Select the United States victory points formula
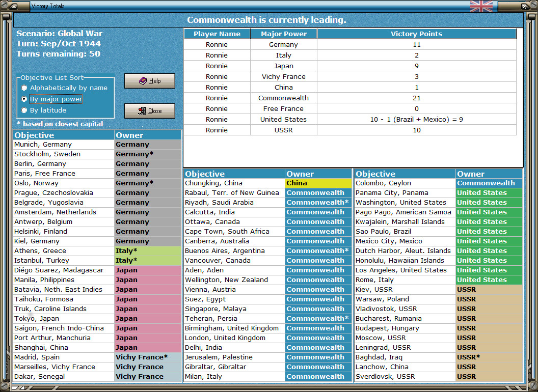Image resolution: width=538 pixels, height=392 pixels. 417,119
